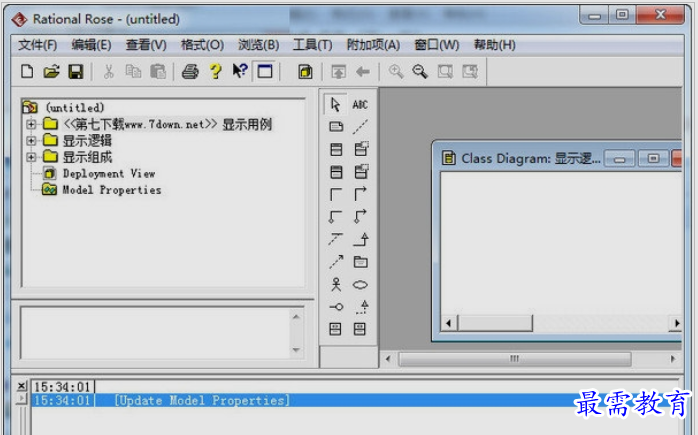
Task: Select the Interface lollipop tool
Action: (336, 307)
